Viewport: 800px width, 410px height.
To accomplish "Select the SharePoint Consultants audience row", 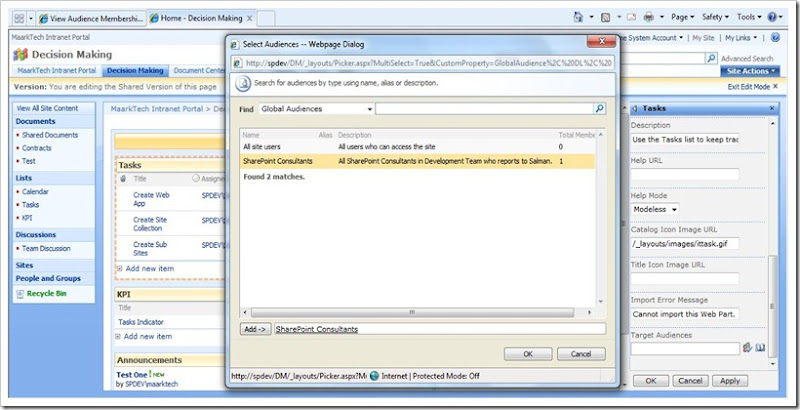I will click(x=417, y=161).
